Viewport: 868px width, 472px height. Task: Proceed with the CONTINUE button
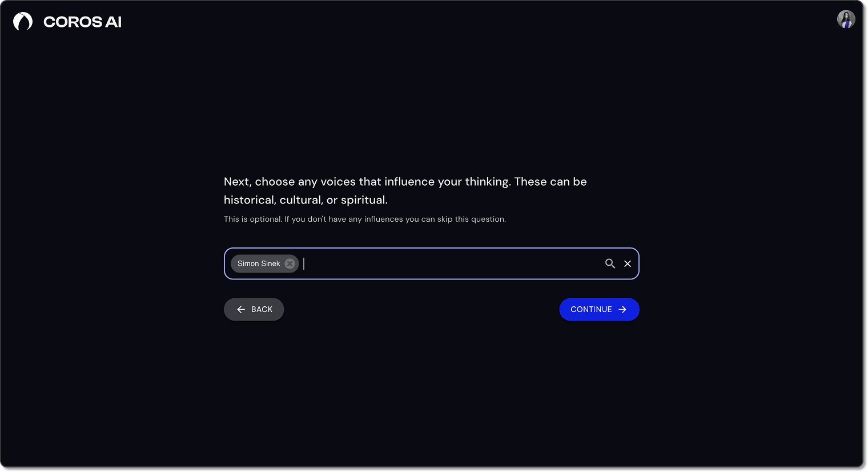point(599,309)
